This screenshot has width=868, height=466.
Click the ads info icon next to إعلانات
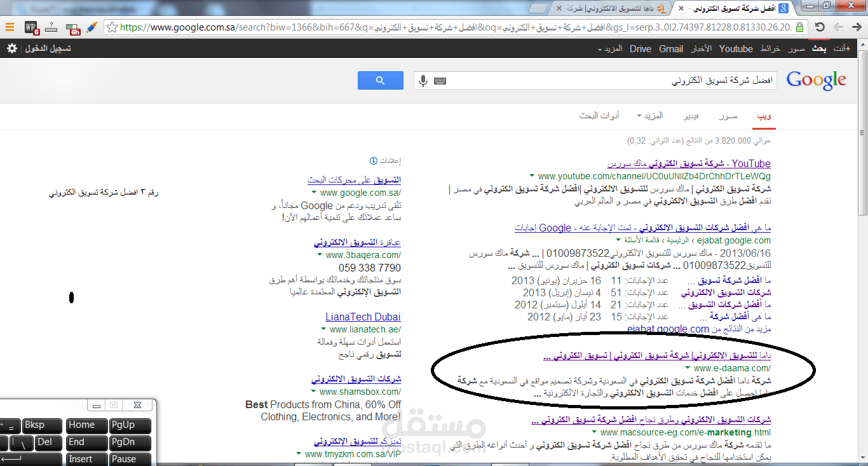pos(374,160)
